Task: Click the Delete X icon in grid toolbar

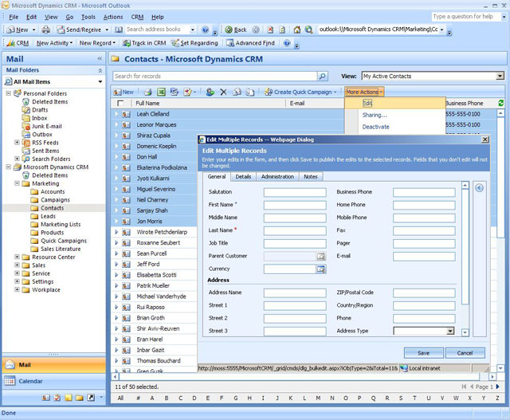Action: tap(223, 92)
